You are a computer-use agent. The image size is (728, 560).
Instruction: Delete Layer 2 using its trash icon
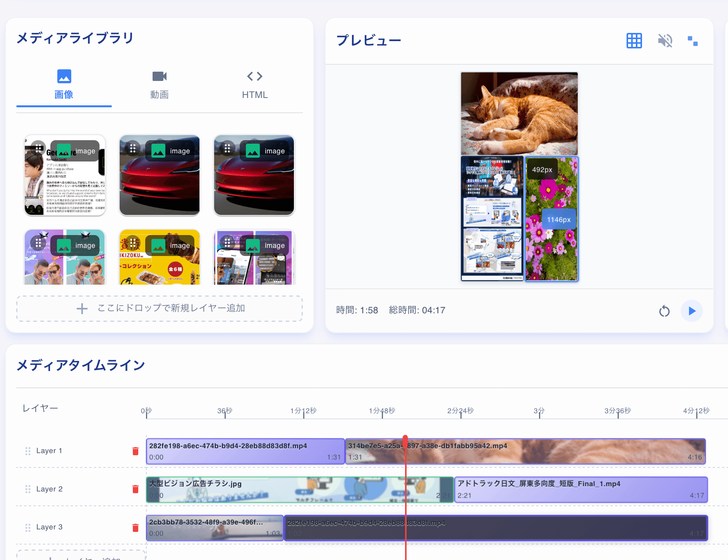(135, 489)
